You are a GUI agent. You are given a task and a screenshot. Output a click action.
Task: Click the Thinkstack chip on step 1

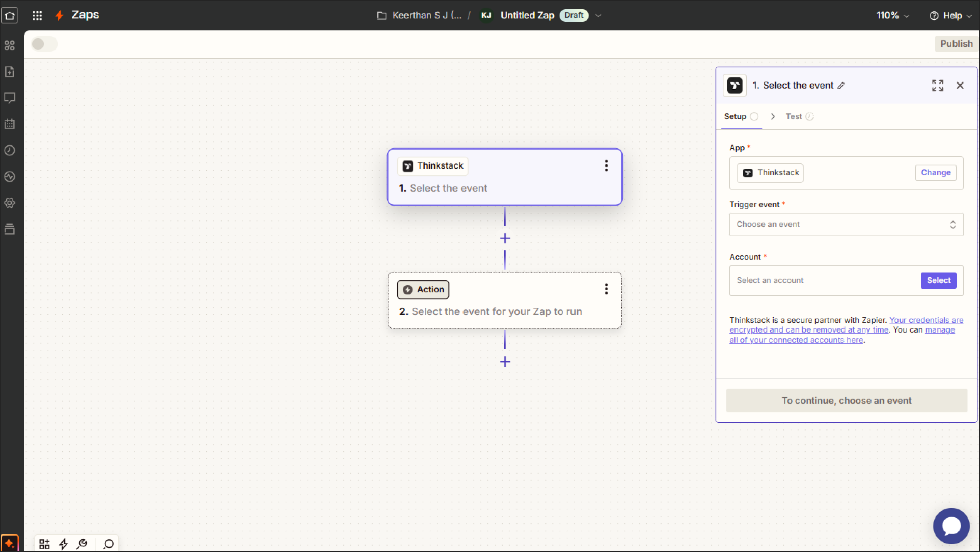click(433, 166)
